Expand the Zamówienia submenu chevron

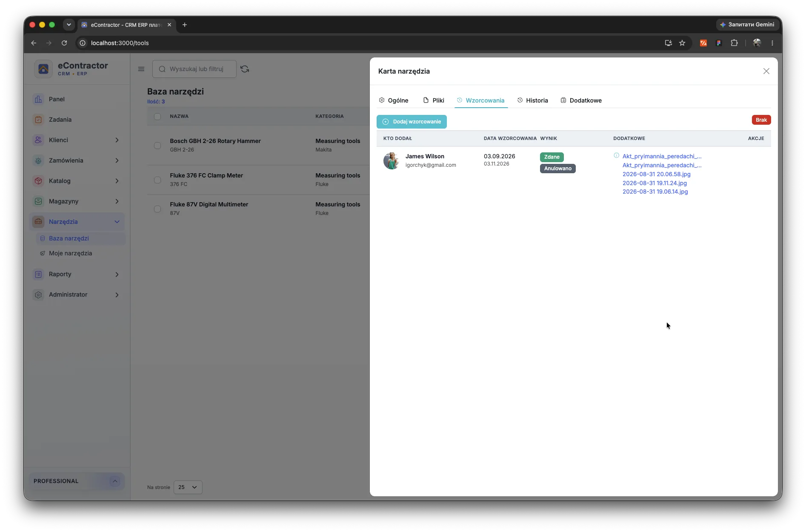coord(117,160)
